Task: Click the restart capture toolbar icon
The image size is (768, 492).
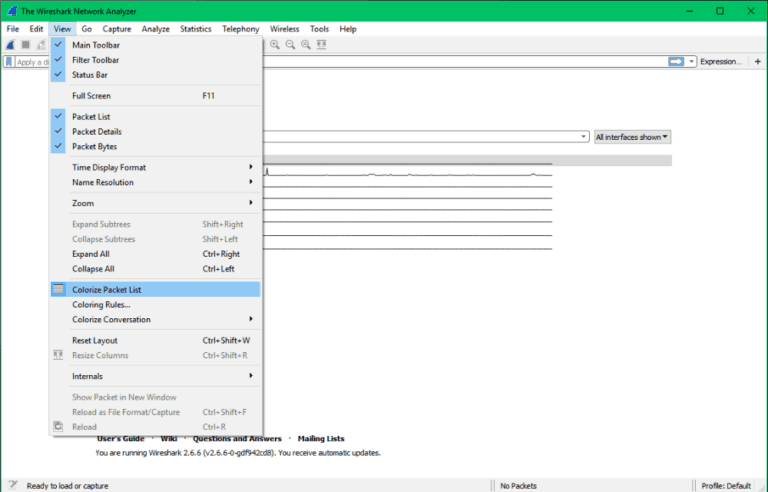Action: [x=42, y=45]
